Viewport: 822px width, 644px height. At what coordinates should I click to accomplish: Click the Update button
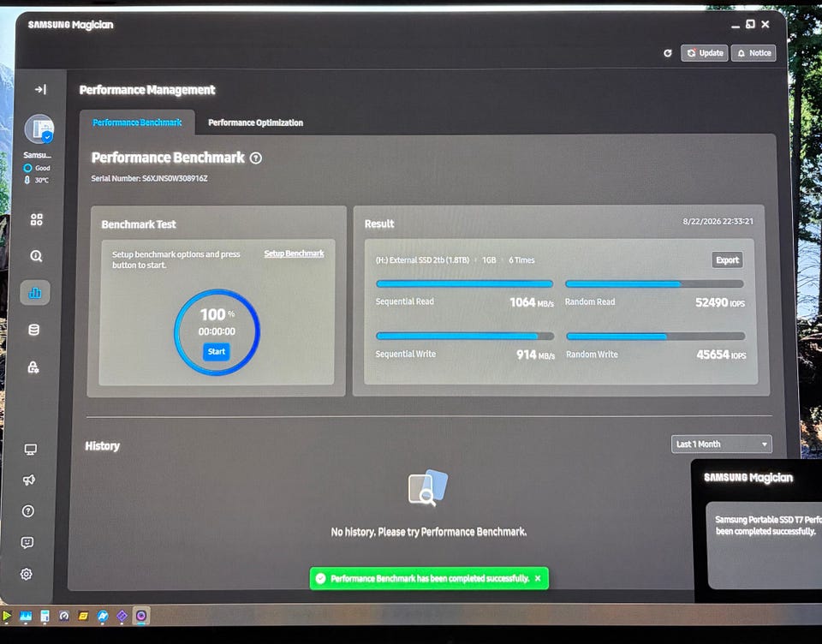(704, 53)
